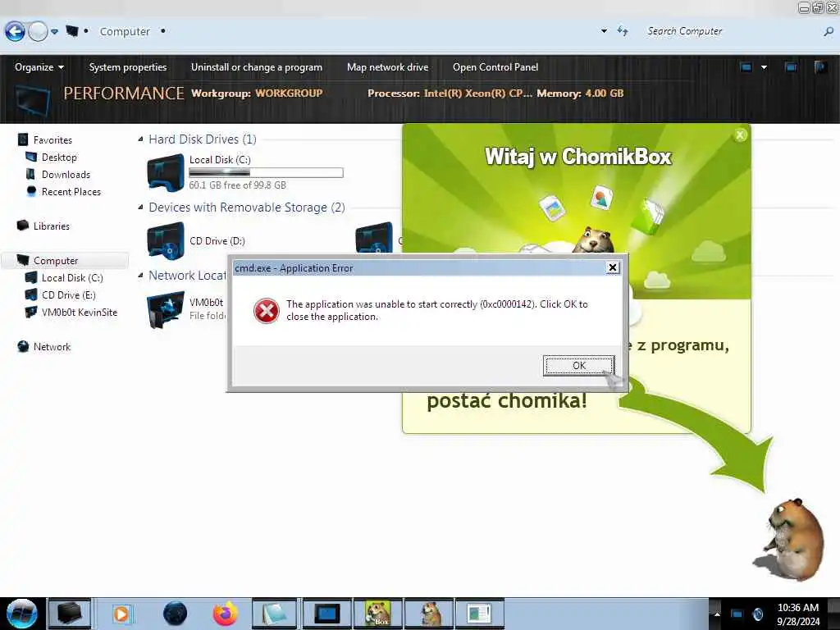840x630 pixels.
Task: Open the media player taskbar icon
Action: pos(121,614)
